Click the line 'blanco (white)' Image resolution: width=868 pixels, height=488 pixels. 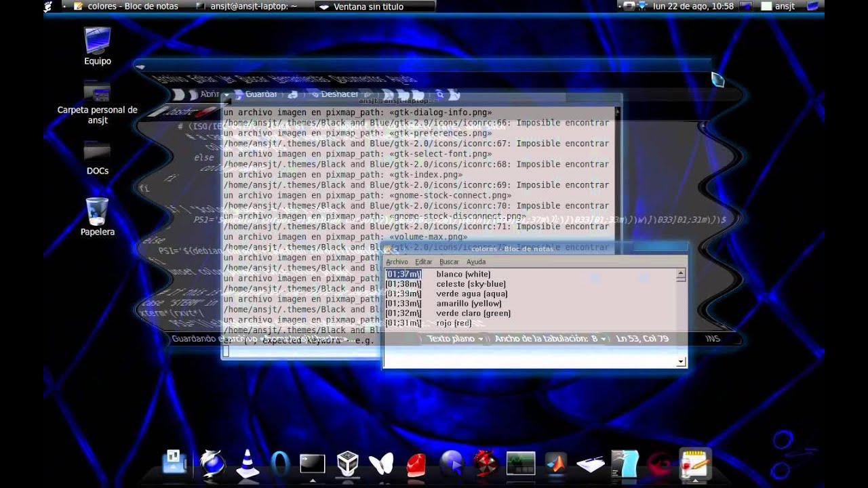tap(463, 274)
